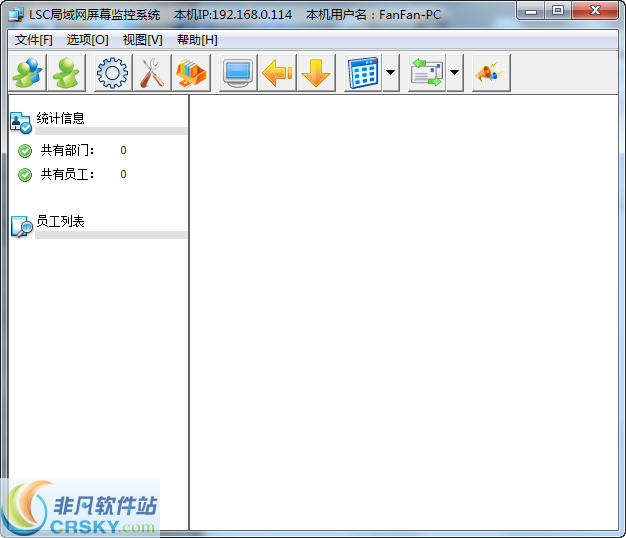The image size is (626, 538).
Task: Click the 统计信息 section icon
Action: tap(21, 123)
